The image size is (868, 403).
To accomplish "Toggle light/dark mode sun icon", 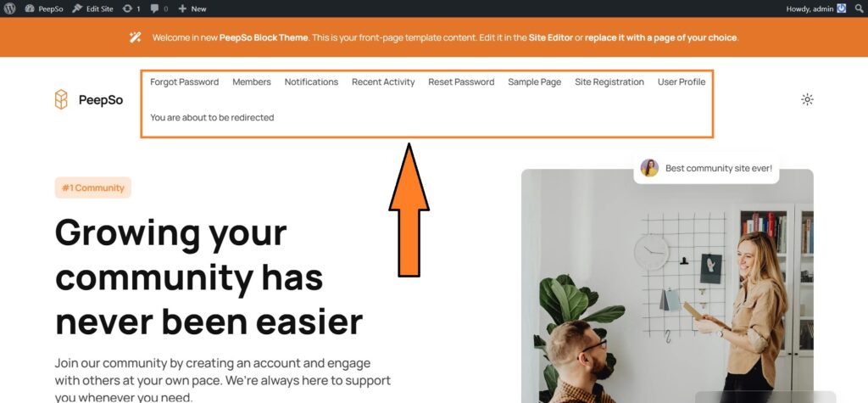I will pyautogui.click(x=807, y=99).
